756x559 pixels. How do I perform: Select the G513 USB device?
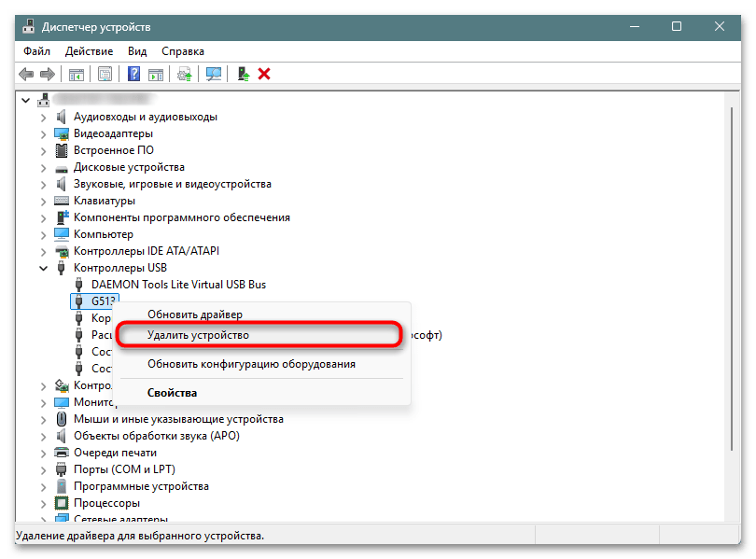click(94, 301)
